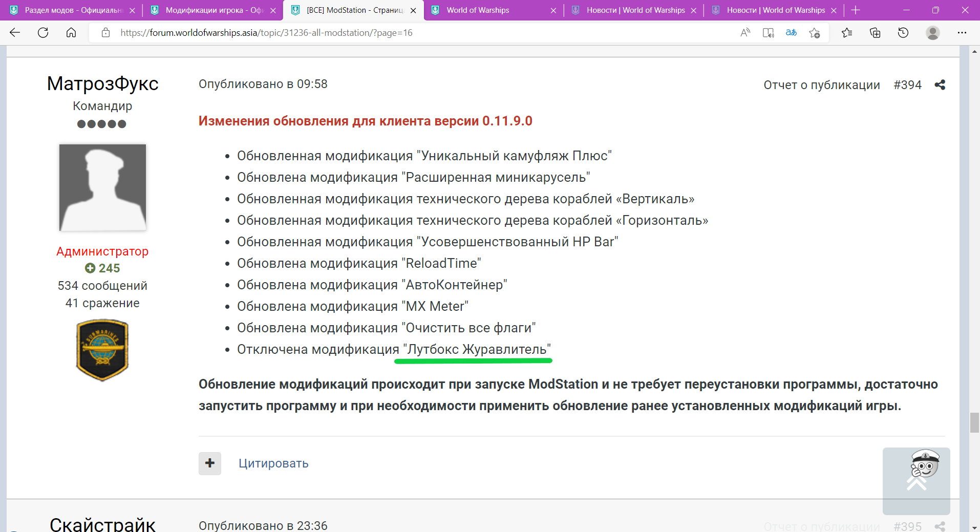Open Скайстрайк user profile

coord(102,524)
